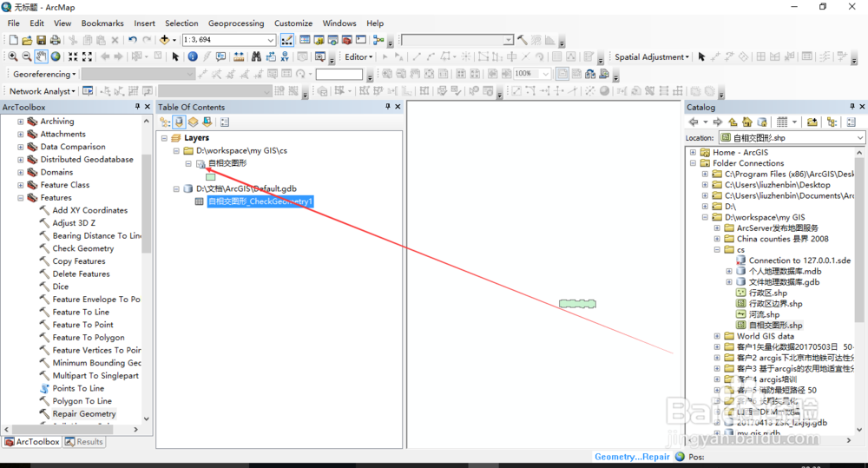The width and height of the screenshot is (868, 468).
Task: Click Catalog Go To Home Folder icon
Action: [x=746, y=122]
